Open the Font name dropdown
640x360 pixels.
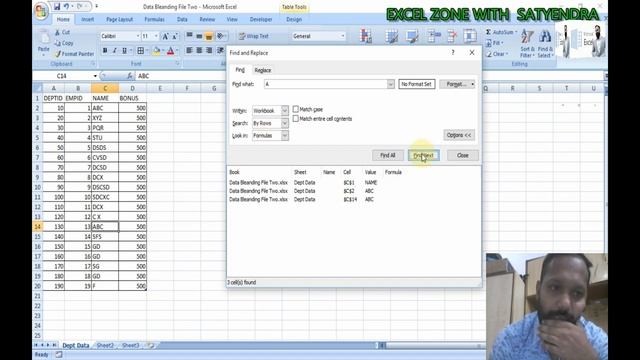click(x=138, y=36)
